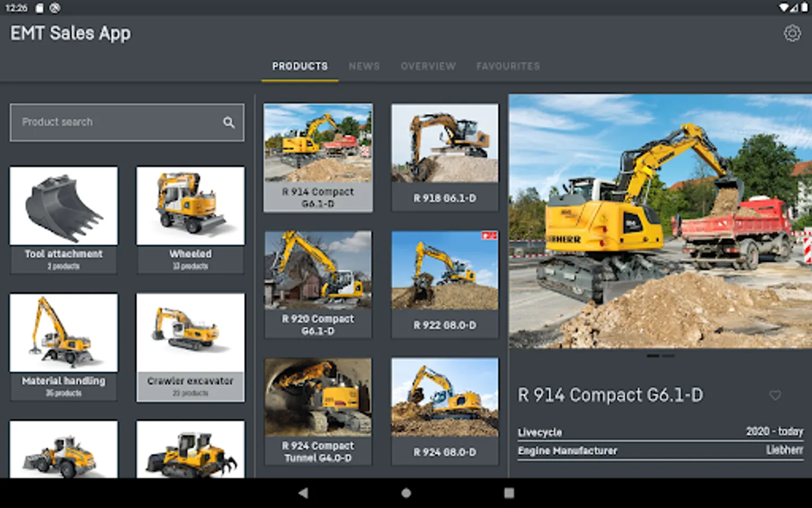Image resolution: width=812 pixels, height=508 pixels.
Task: Open the FAVOURITES tab
Action: coord(508,67)
